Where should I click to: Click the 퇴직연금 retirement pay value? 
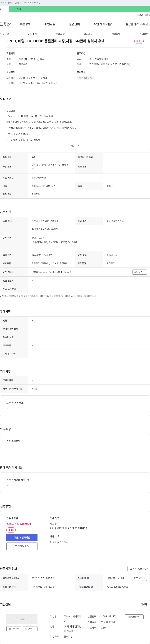click(x=111, y=263)
